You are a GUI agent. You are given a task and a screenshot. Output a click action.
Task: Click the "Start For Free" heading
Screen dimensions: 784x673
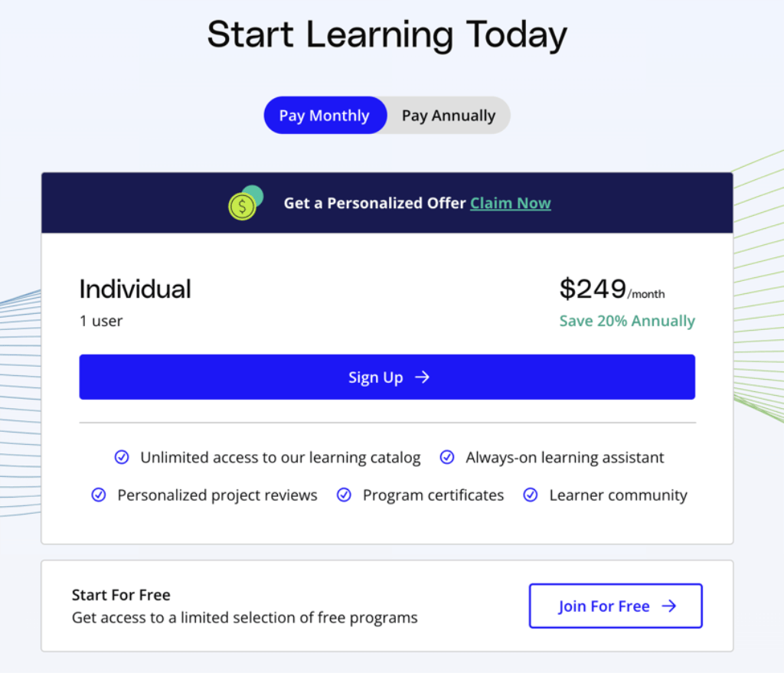[x=121, y=595]
